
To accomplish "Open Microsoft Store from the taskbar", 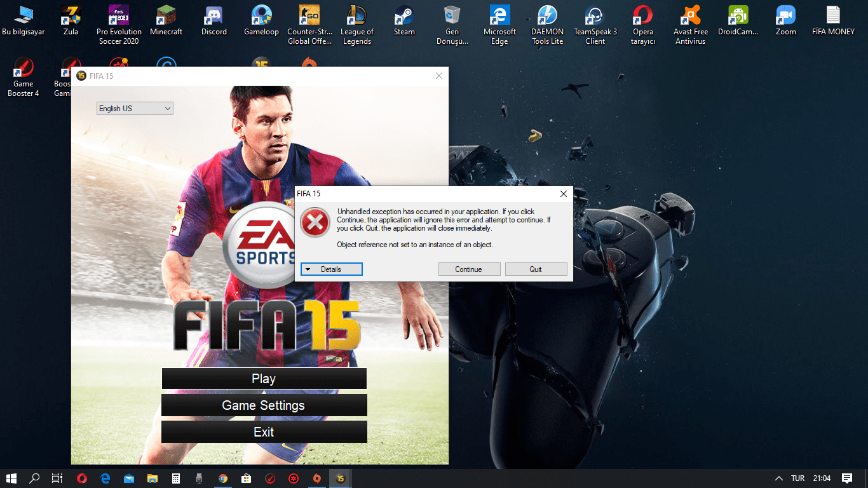I will tap(247, 478).
